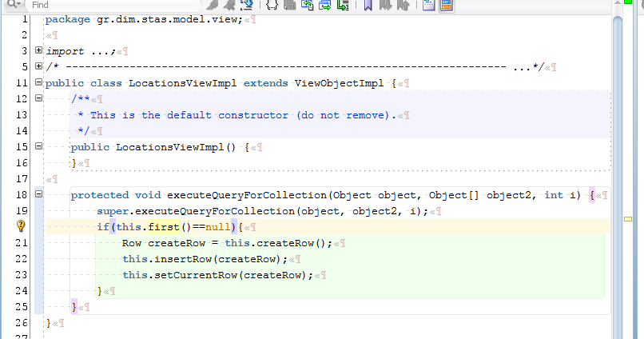The width and height of the screenshot is (644, 339).
Task: Click the document view toolbar icon
Action: click(x=428, y=5)
